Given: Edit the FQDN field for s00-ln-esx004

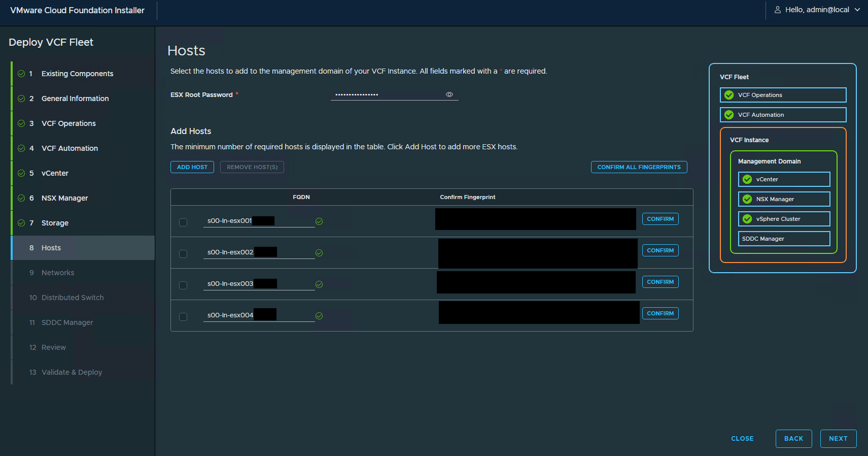Looking at the screenshot, I should [259, 315].
